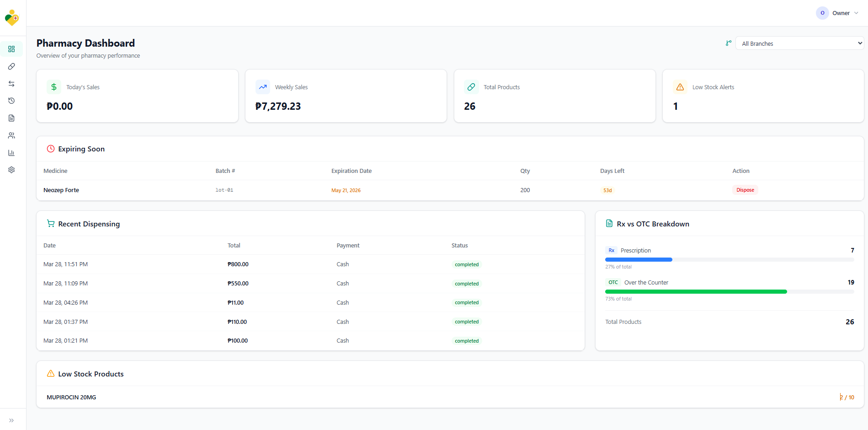Open the users sidebar icon
This screenshot has height=430, width=868.
[x=11, y=135]
